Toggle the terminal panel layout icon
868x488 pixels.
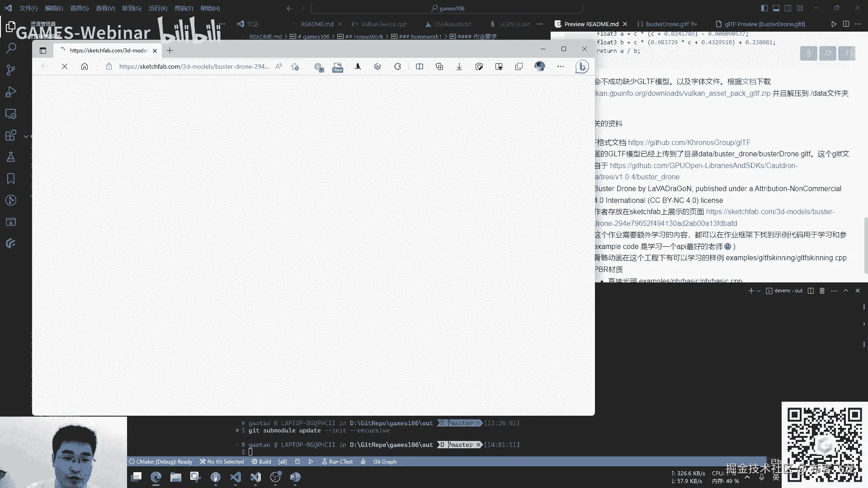[x=776, y=8]
